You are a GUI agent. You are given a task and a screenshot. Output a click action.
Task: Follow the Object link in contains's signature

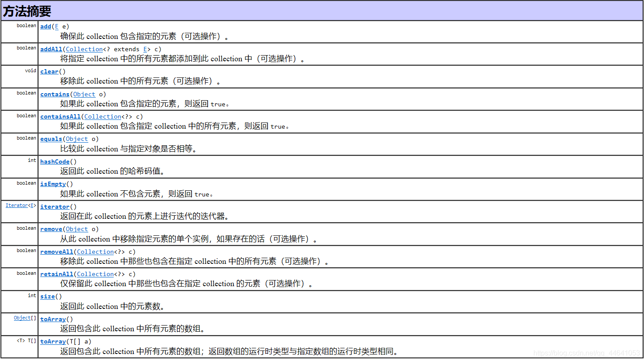[x=84, y=94]
